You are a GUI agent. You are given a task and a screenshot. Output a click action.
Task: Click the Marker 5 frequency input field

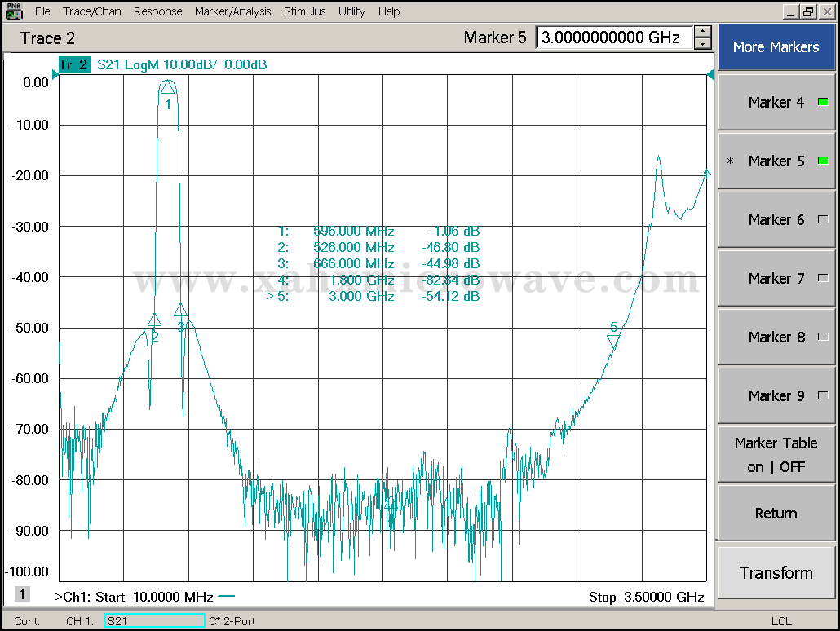pyautogui.click(x=614, y=38)
